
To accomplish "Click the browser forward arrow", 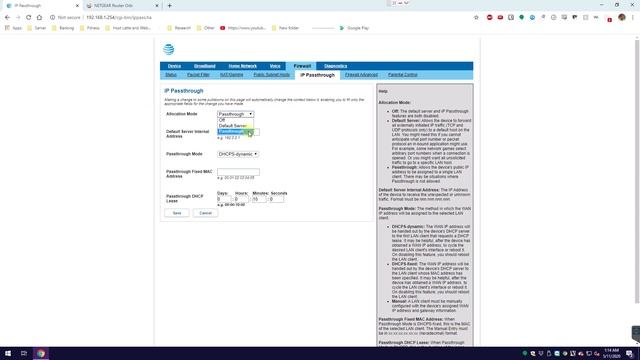I will (18, 18).
